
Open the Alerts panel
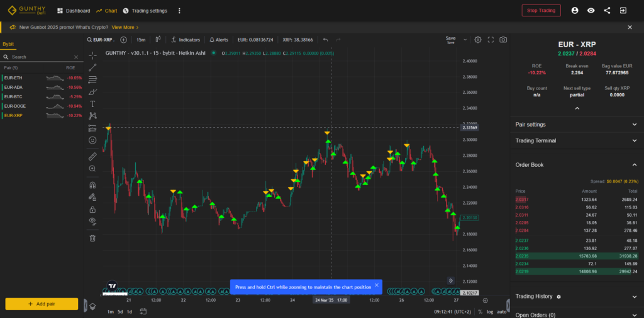[218, 40]
